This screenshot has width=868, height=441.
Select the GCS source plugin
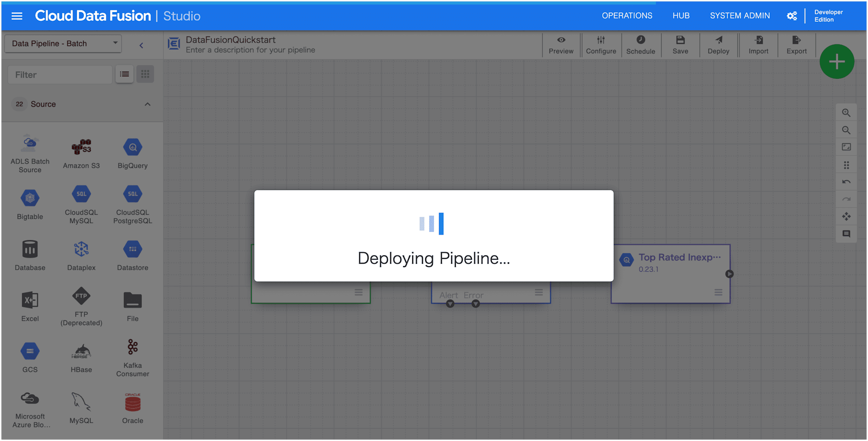coord(30,358)
